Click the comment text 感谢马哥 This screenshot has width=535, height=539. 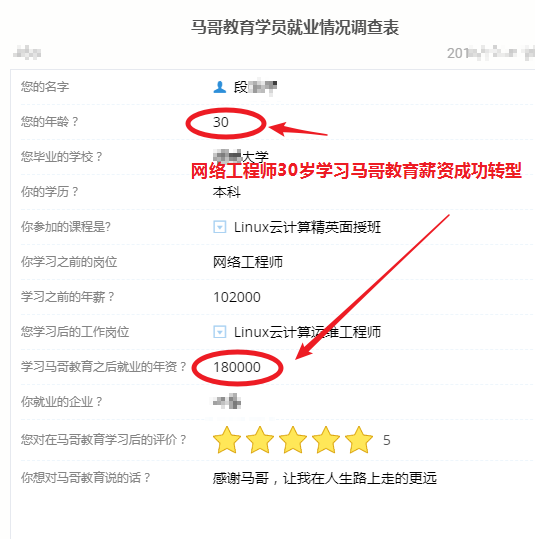click(x=241, y=478)
